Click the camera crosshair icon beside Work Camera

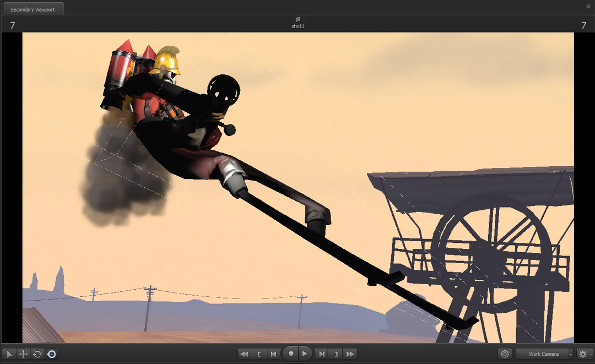pos(505,354)
